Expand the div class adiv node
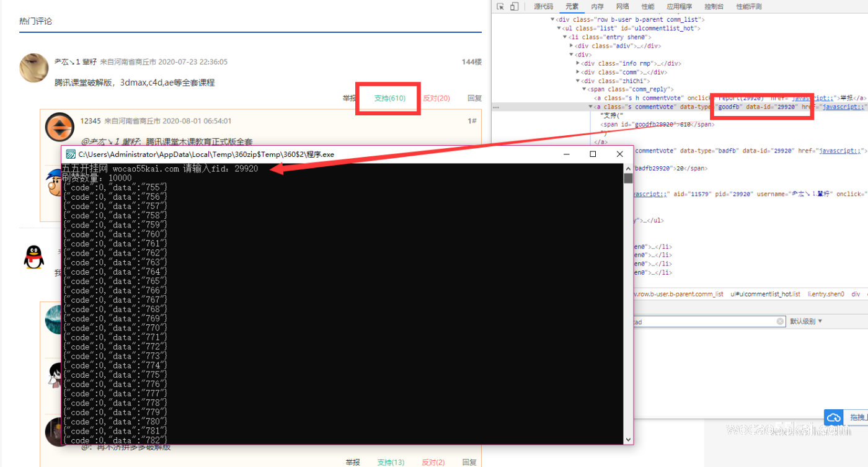The image size is (868, 467). [x=572, y=45]
